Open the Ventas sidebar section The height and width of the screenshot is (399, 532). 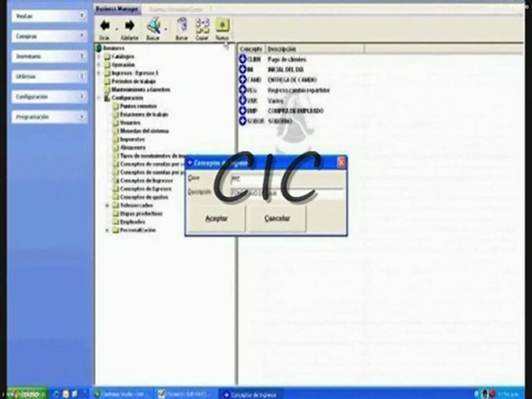pos(49,16)
